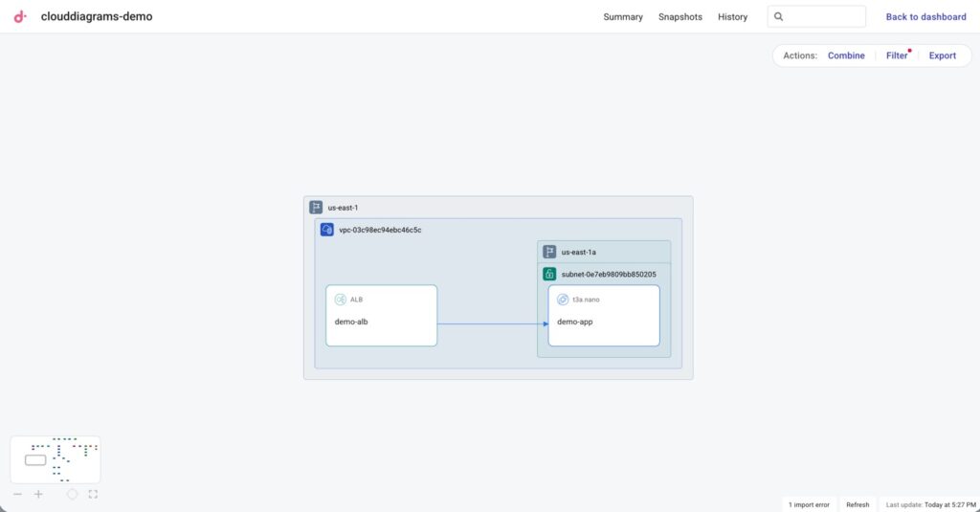This screenshot has width=980, height=512.
Task: Toggle fullscreen view of the diagram
Action: pos(93,495)
